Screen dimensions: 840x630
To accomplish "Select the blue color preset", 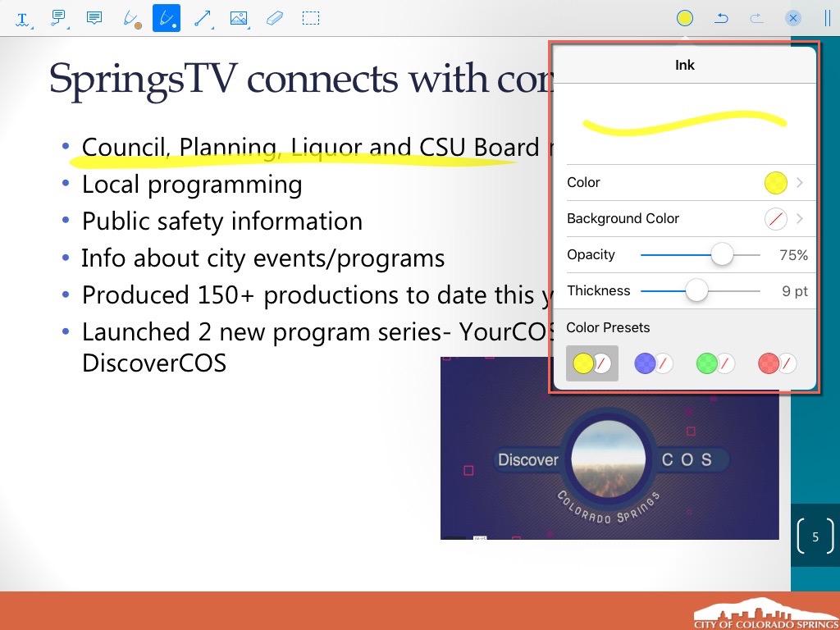I will 654,363.
